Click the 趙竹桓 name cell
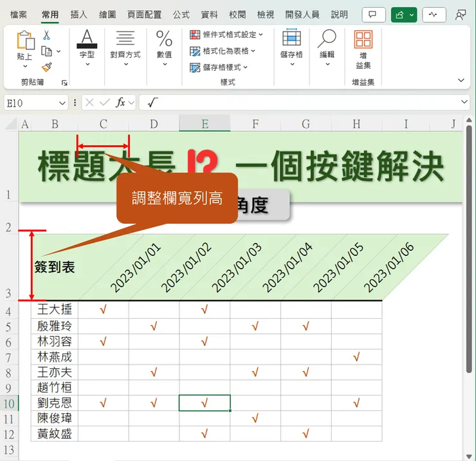The height and width of the screenshot is (461, 476). (55, 388)
